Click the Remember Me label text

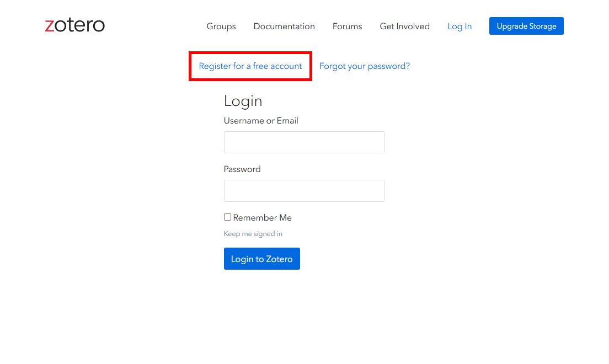click(x=263, y=218)
